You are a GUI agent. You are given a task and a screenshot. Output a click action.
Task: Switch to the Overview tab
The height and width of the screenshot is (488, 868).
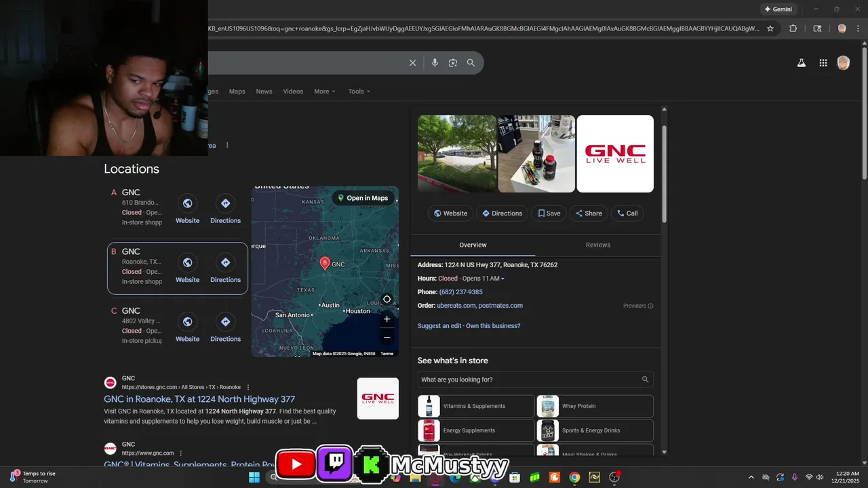(x=473, y=245)
